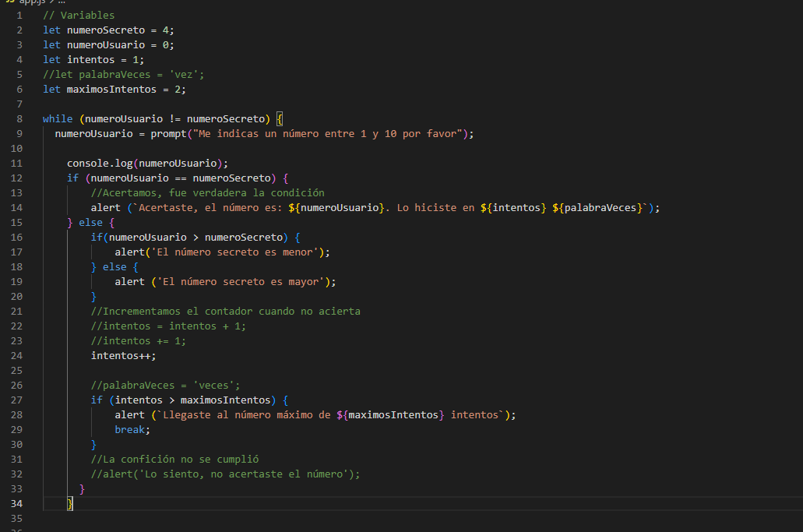
Task: Click the comment "//Acertamos, fue verdadera la condición"
Action: click(207, 193)
